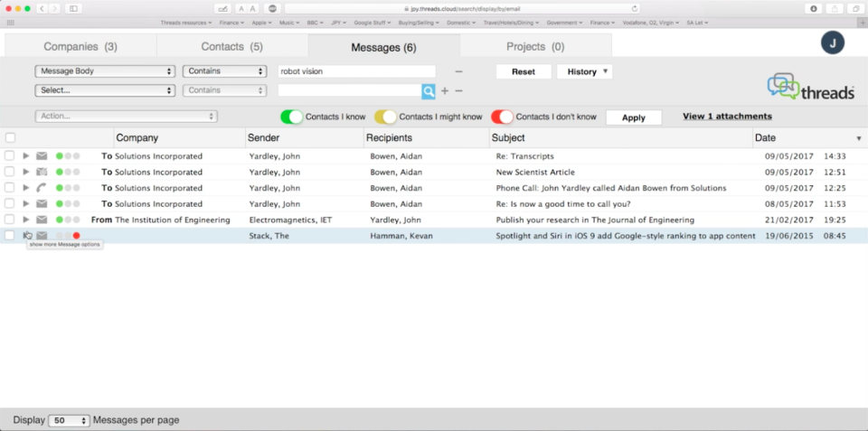
Task: Click the Apply button
Action: tap(634, 117)
